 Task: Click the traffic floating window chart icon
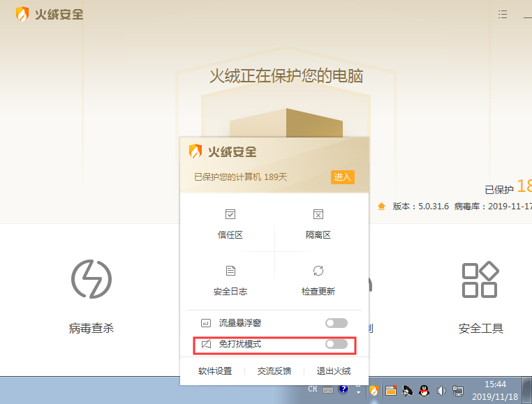[x=206, y=323]
